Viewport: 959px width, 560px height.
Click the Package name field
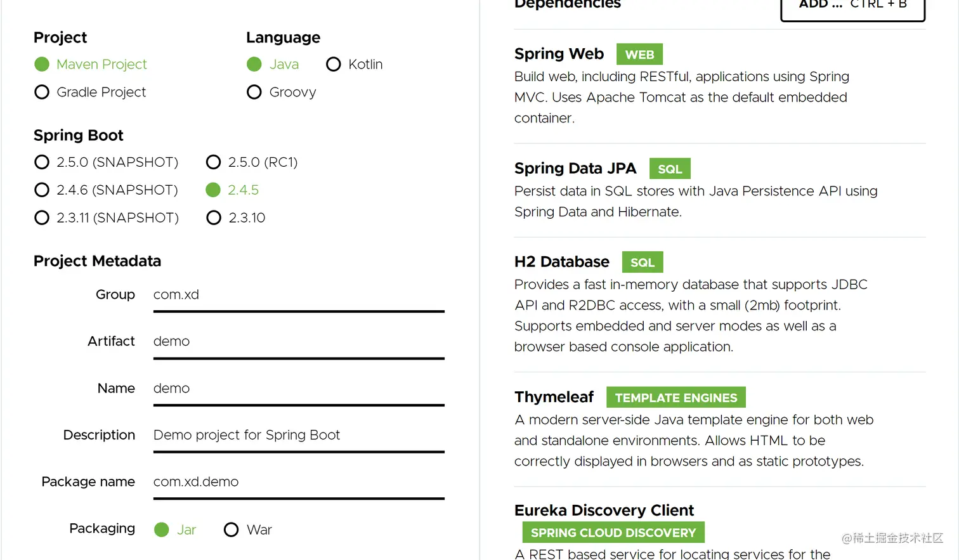click(x=298, y=482)
